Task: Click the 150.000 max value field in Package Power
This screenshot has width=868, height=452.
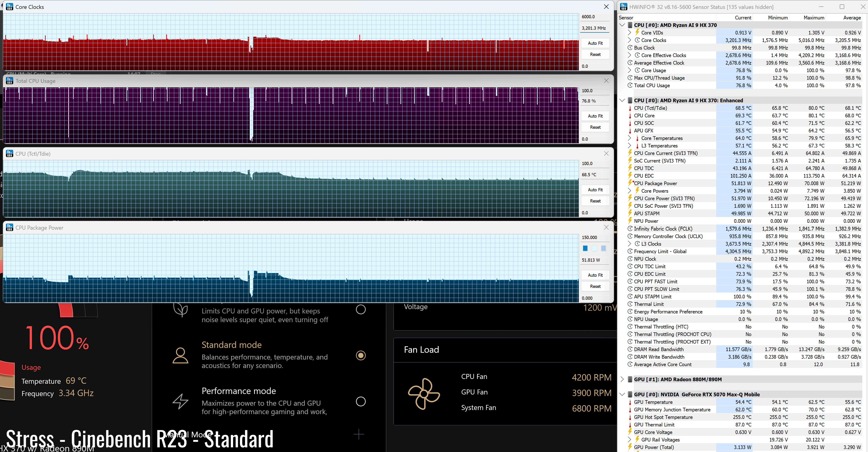Action: point(595,237)
